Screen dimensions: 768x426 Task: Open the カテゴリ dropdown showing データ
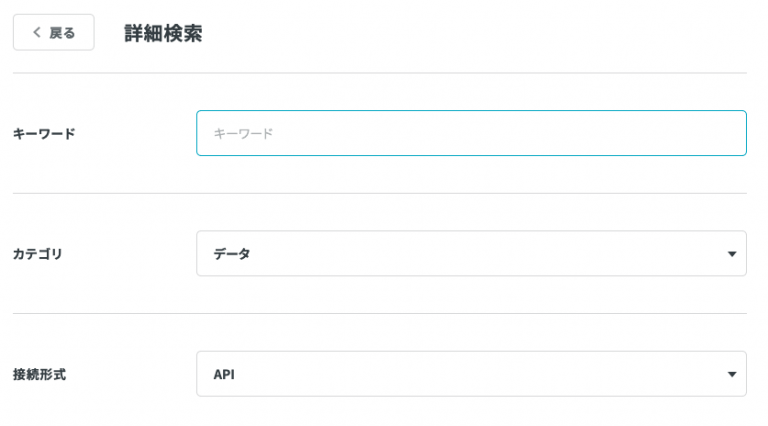pyautogui.click(x=471, y=254)
